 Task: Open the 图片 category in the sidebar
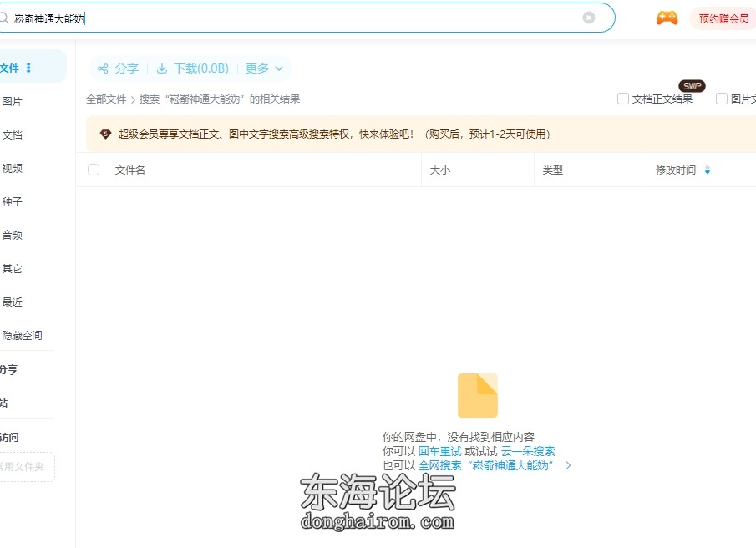pyautogui.click(x=13, y=101)
